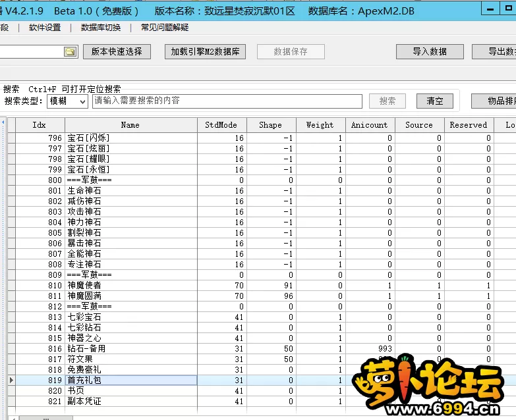This screenshot has width=516, height=420.
Task: Click the 搜索 button next to input
Action: click(387, 101)
